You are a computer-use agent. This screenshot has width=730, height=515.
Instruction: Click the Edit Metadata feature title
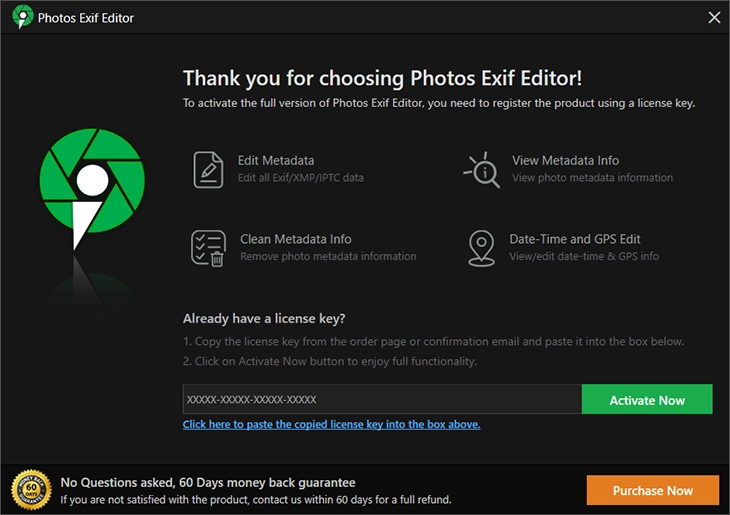pyautogui.click(x=276, y=160)
